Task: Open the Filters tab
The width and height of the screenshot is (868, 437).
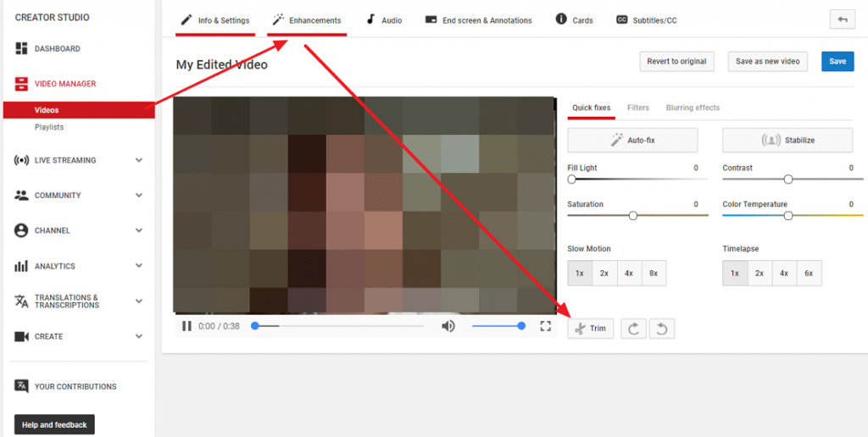Action: [638, 108]
